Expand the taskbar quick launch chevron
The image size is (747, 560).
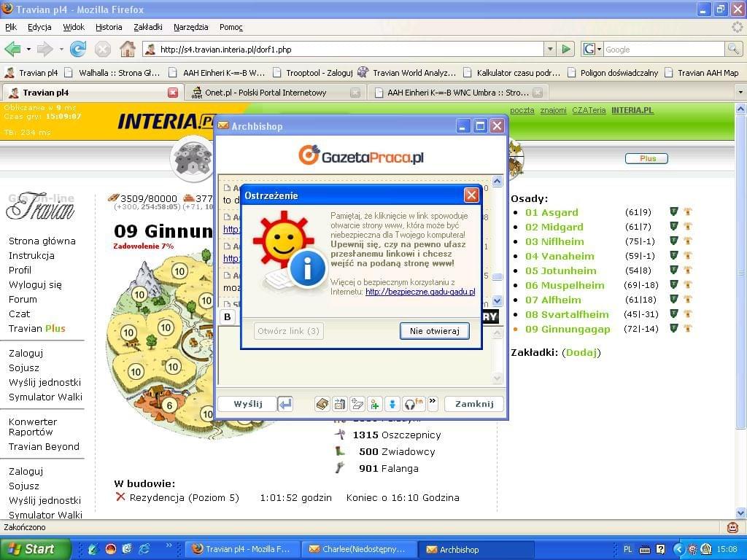point(169,545)
